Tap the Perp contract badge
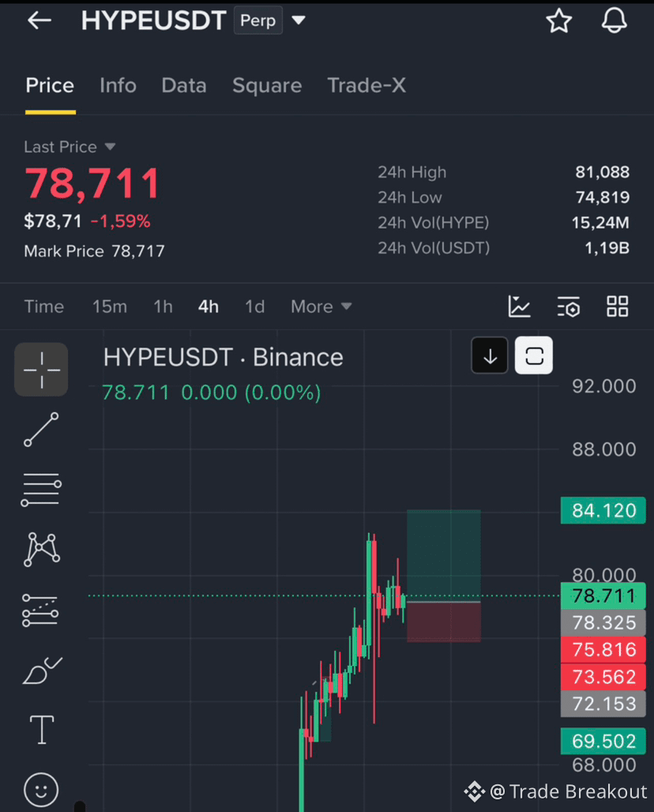The width and height of the screenshot is (654, 812). (257, 21)
